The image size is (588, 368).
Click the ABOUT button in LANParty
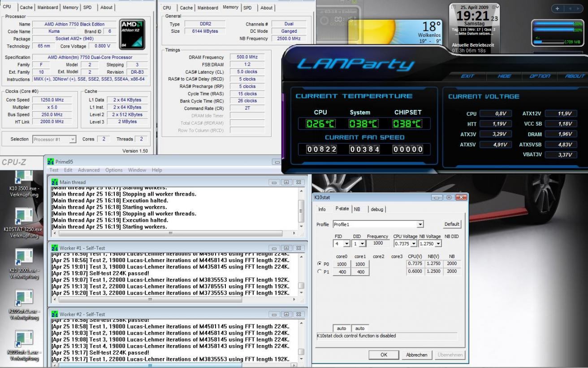(575, 76)
